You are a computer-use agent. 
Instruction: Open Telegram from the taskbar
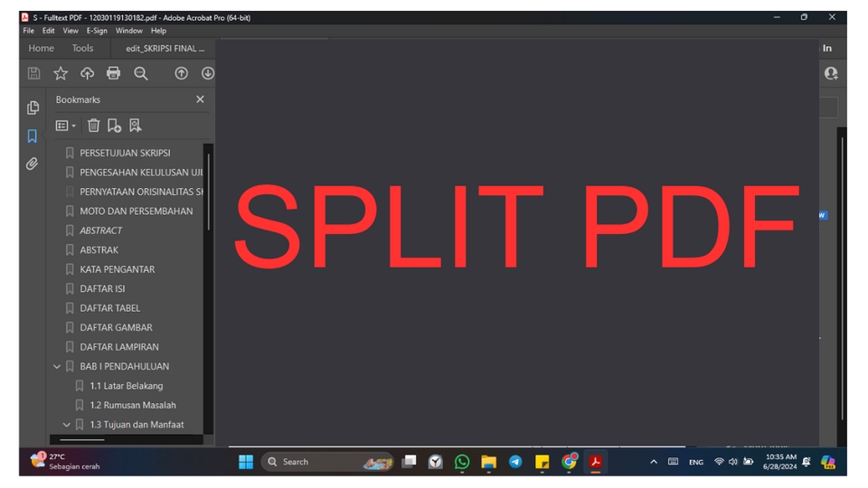(515, 462)
